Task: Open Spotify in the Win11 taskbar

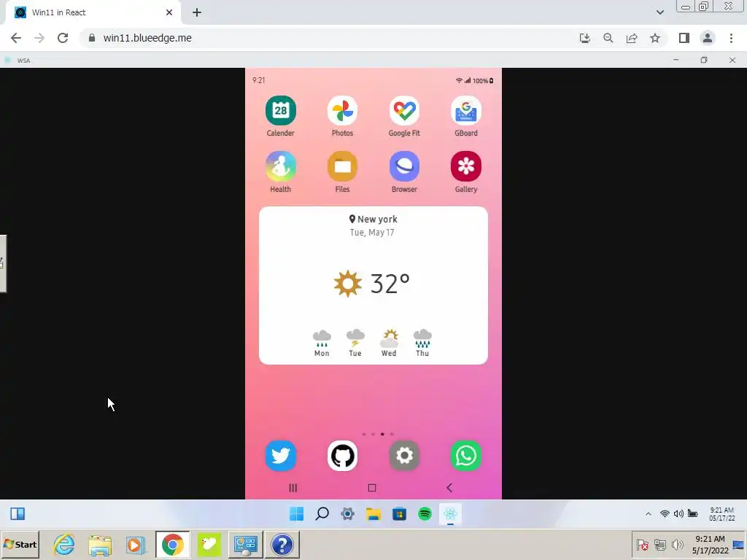Action: pos(425,514)
